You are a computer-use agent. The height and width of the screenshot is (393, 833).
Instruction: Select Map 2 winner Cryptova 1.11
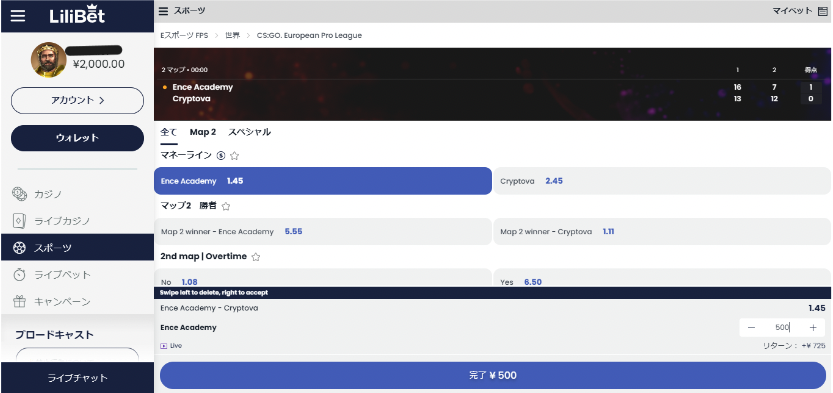pyautogui.click(x=662, y=232)
